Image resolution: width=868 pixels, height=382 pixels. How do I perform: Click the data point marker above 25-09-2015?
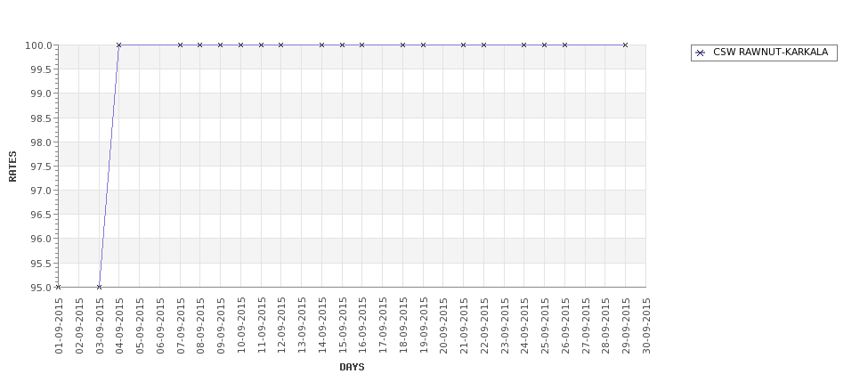[545, 45]
